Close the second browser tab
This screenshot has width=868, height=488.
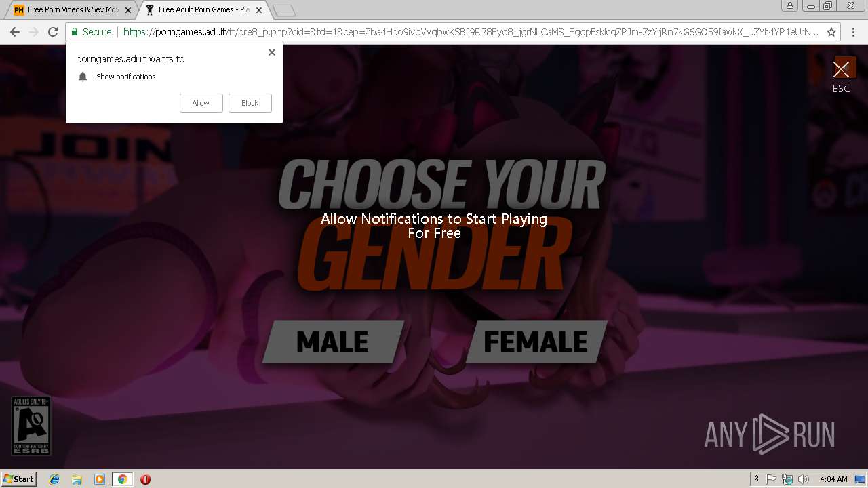259,10
